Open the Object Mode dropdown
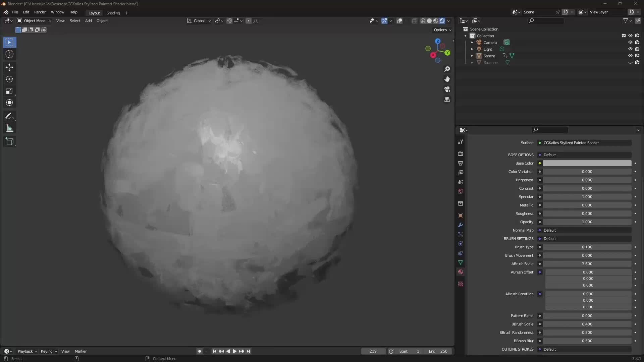This screenshot has width=644, height=362. (x=34, y=21)
